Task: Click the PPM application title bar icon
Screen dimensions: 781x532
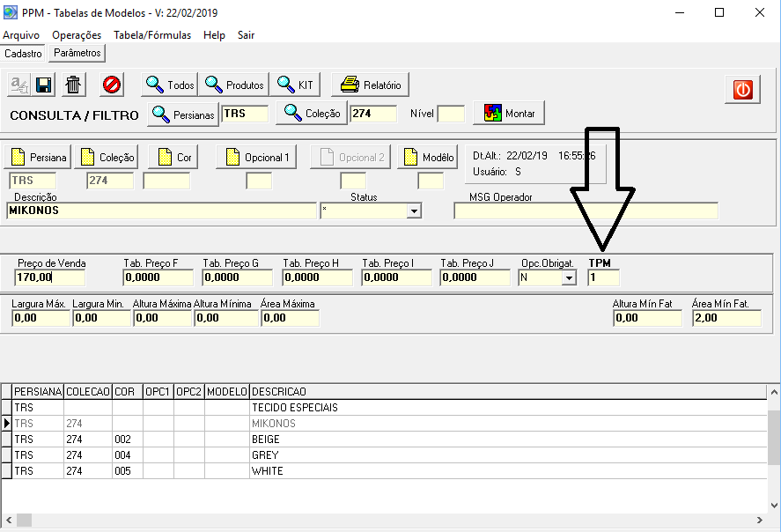Action: [x=10, y=12]
